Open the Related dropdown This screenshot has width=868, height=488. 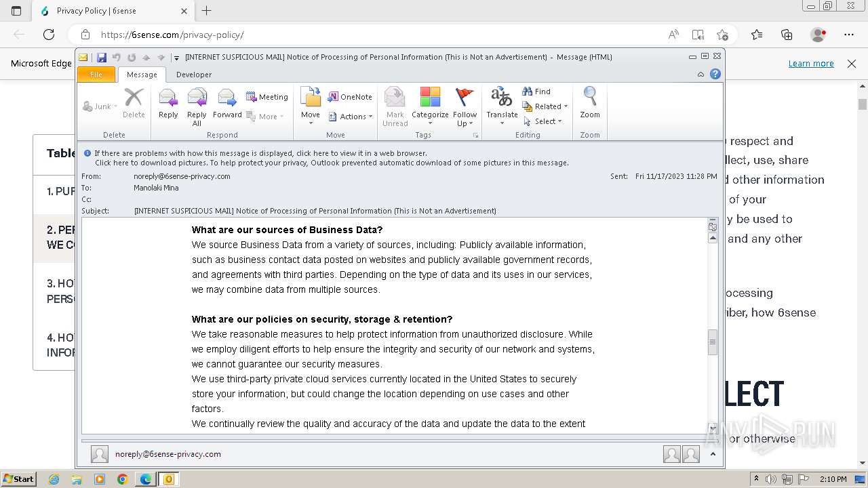tap(545, 106)
